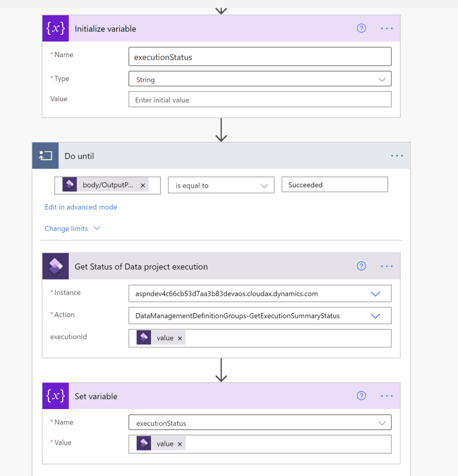
Task: Open the 'is equal to' operator dropdown
Action: point(221,185)
